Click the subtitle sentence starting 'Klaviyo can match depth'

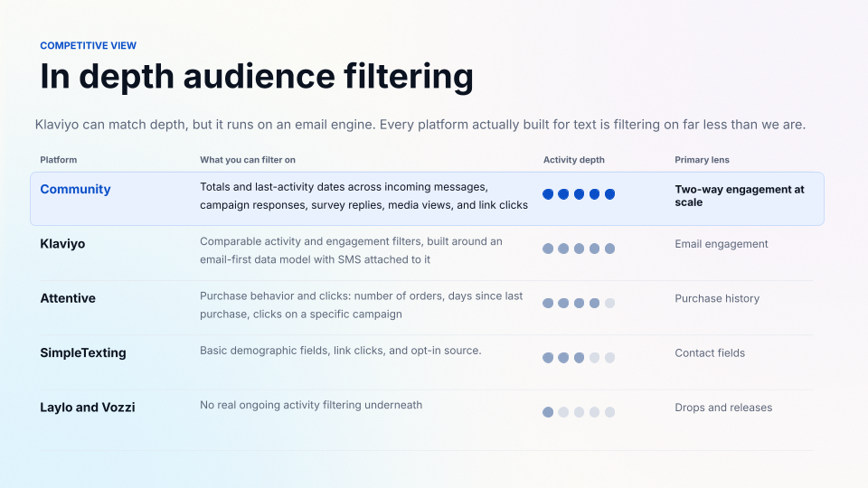420,125
